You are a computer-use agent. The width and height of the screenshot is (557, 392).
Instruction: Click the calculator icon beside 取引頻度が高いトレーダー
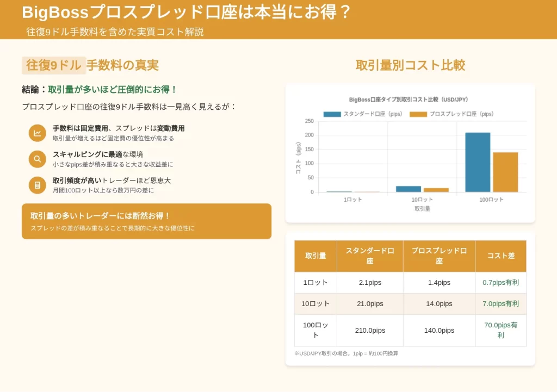[38, 185]
